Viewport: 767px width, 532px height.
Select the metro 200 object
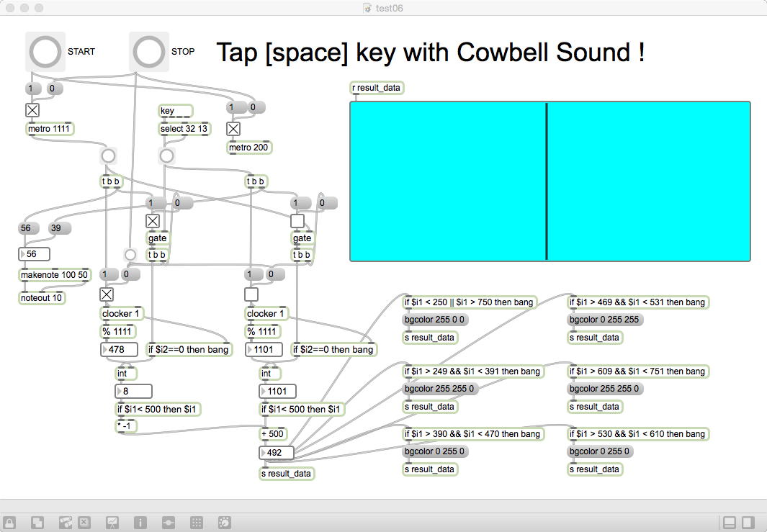(x=249, y=148)
